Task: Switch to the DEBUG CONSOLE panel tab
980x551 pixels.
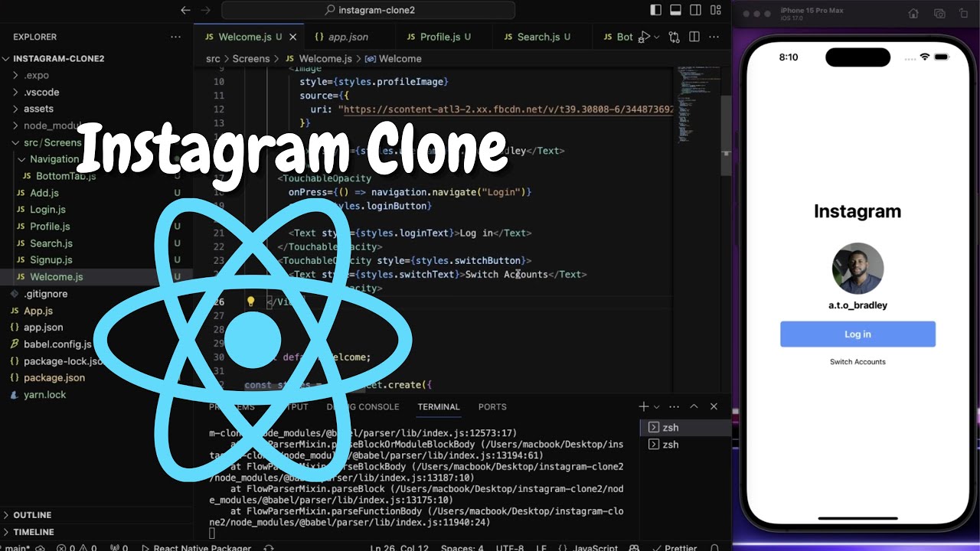Action: pos(363,407)
